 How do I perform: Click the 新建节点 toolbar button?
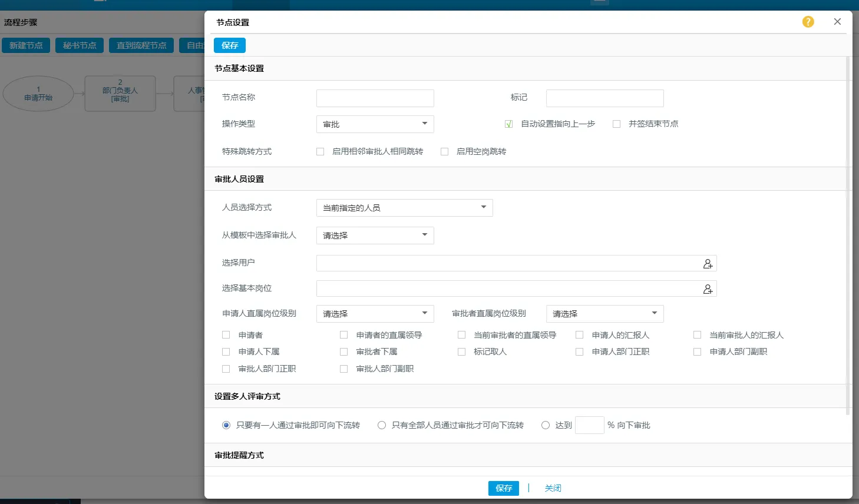point(26,45)
